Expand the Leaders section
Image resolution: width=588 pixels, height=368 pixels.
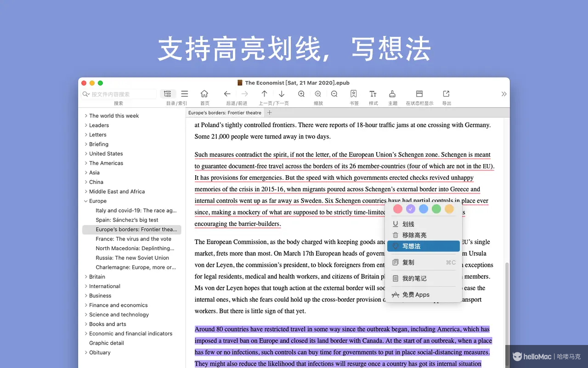click(86, 125)
